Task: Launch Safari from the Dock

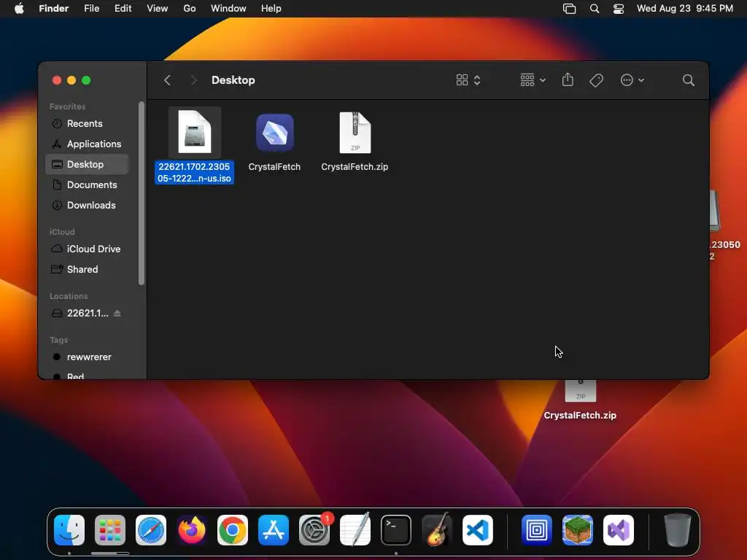Action: point(151,529)
